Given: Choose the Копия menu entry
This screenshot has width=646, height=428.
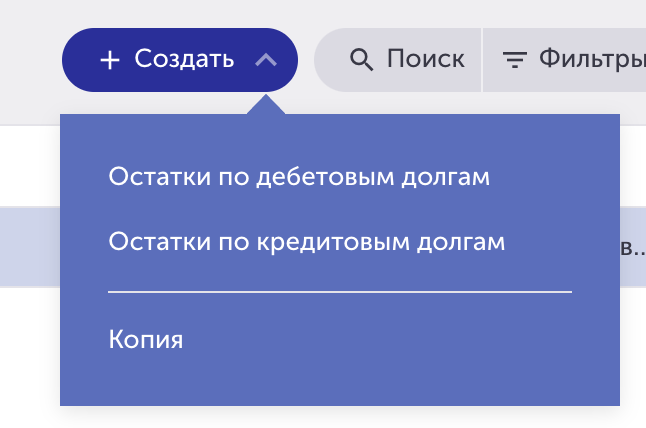Looking at the screenshot, I should pos(146,339).
